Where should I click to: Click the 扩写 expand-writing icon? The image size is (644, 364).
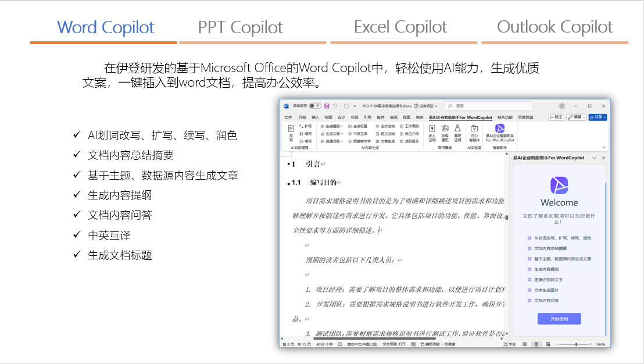coord(305,126)
